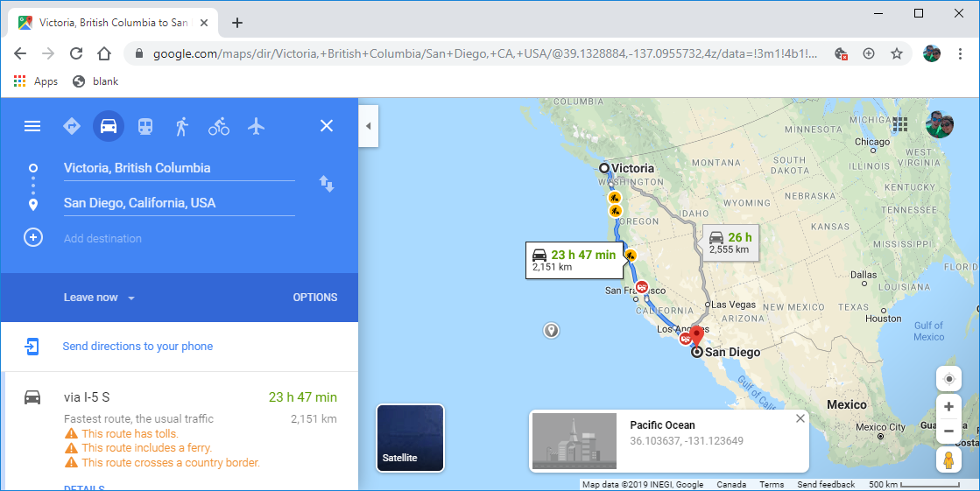This screenshot has width=980, height=491.
Task: Edit the San Diego, California destination field
Action: (x=179, y=203)
